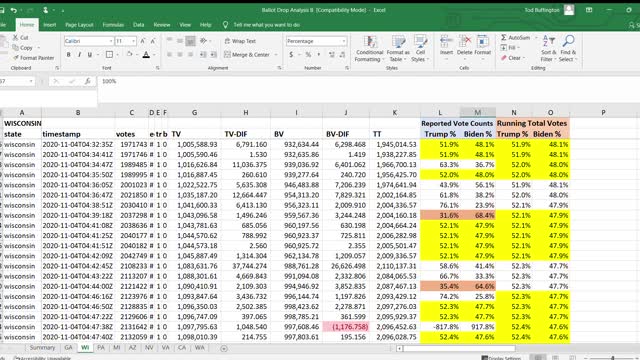Click Increase Indent icon
The width and height of the screenshot is (640, 360).
(x=213, y=55)
